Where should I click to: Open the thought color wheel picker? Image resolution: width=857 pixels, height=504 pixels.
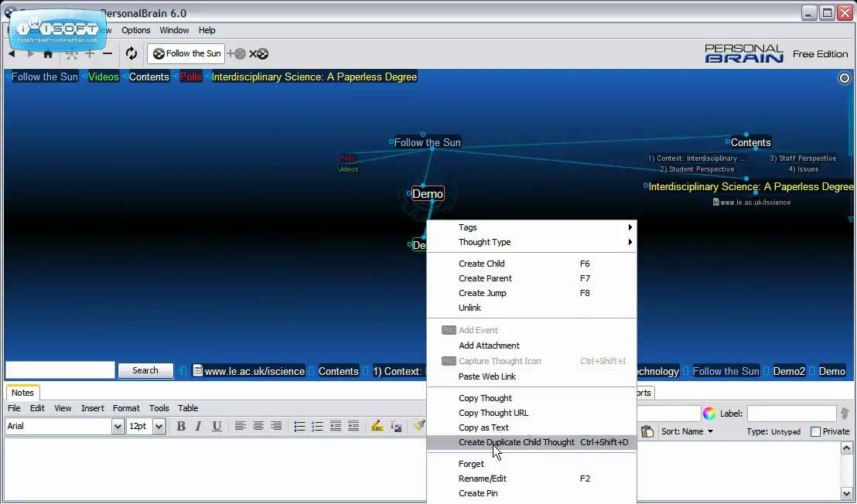point(709,414)
